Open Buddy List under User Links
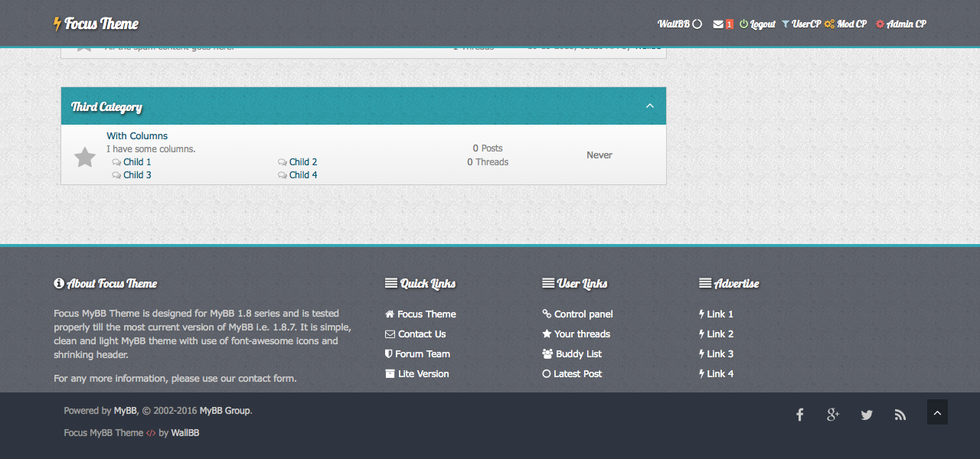Screen dimensions: 980x459 (578, 354)
